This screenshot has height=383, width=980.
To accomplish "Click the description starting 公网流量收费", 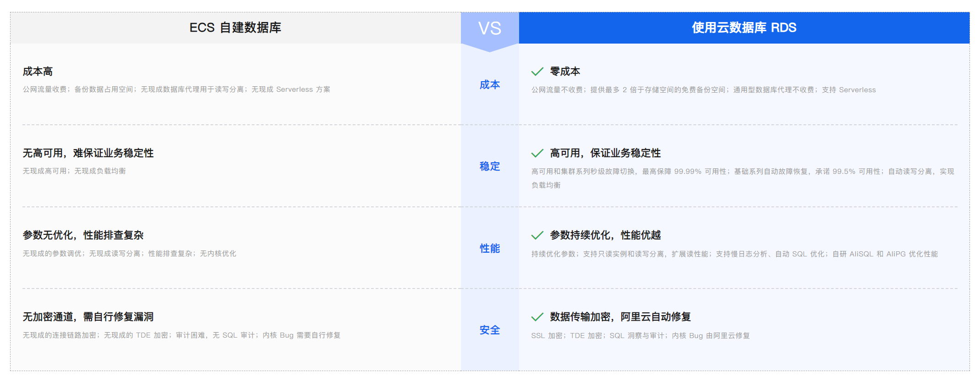I will click(176, 89).
